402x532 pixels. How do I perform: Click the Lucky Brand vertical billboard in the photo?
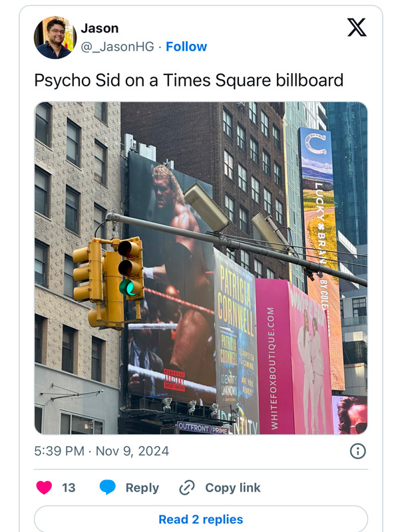321,258
